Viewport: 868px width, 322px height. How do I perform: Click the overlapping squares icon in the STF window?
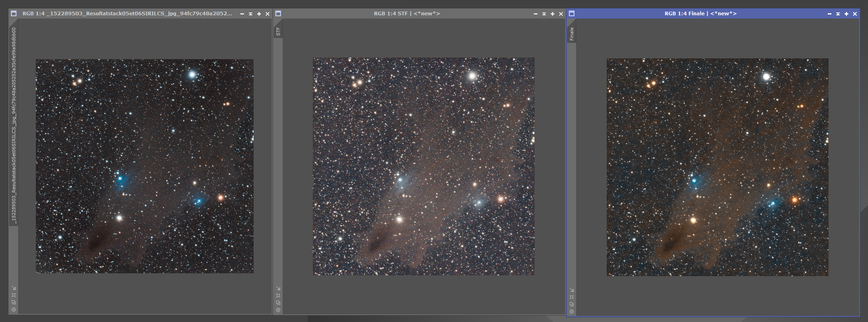click(x=278, y=303)
